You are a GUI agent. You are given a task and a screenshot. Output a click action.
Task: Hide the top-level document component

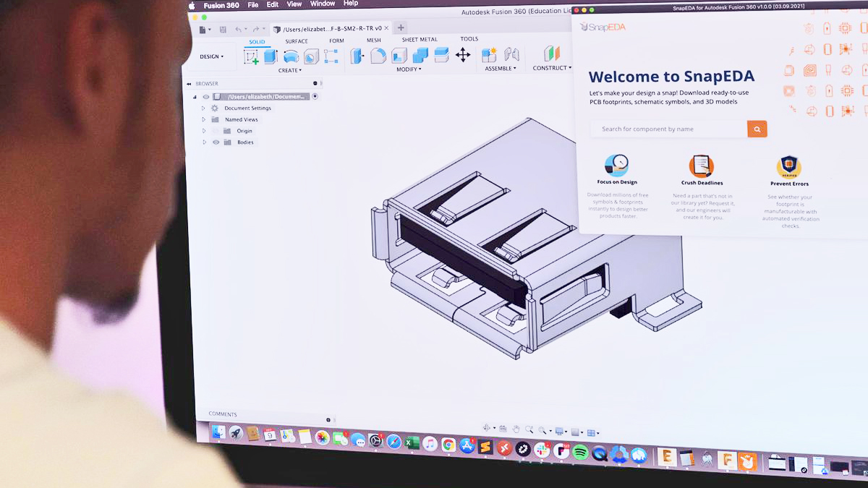(x=205, y=96)
